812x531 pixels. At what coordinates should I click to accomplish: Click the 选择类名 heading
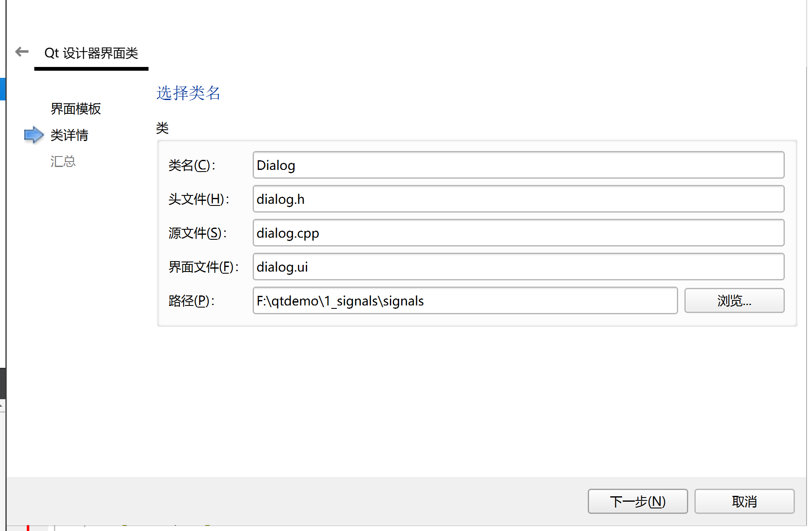pyautogui.click(x=188, y=93)
